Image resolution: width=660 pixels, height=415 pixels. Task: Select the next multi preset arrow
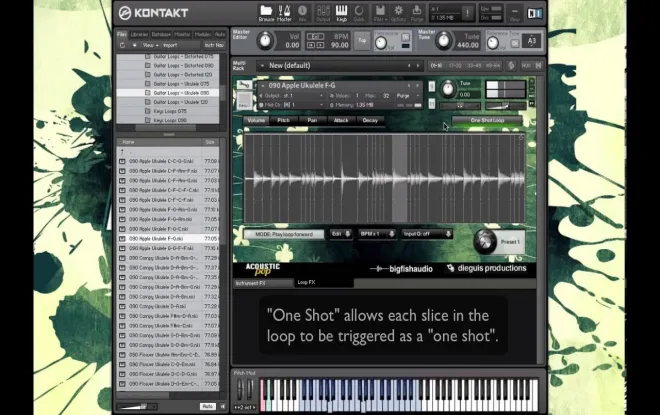pos(418,66)
